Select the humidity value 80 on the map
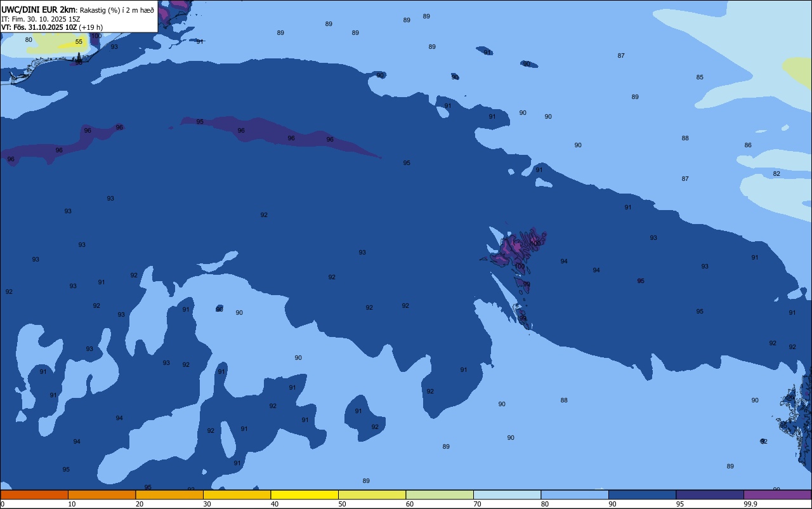The width and height of the screenshot is (812, 509). click(x=29, y=40)
